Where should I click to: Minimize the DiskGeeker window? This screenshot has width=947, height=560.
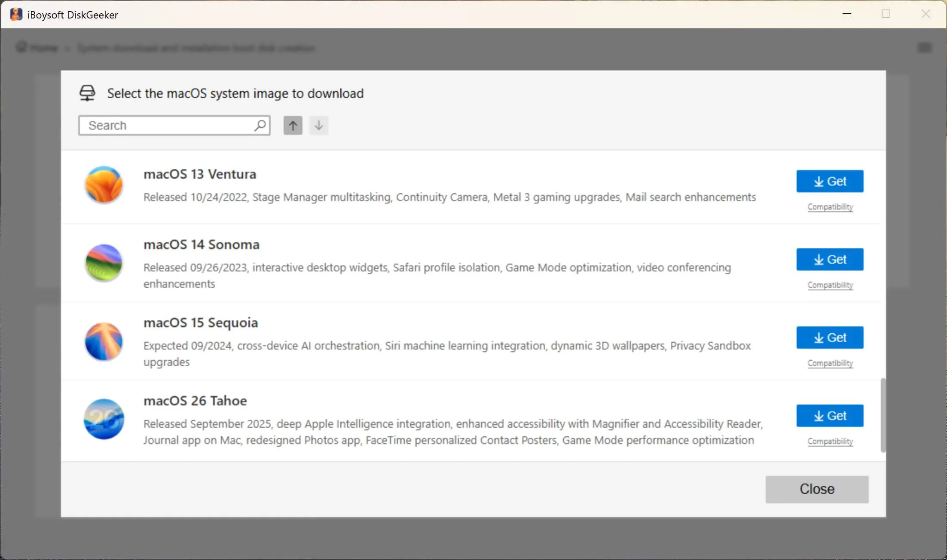[x=846, y=14]
